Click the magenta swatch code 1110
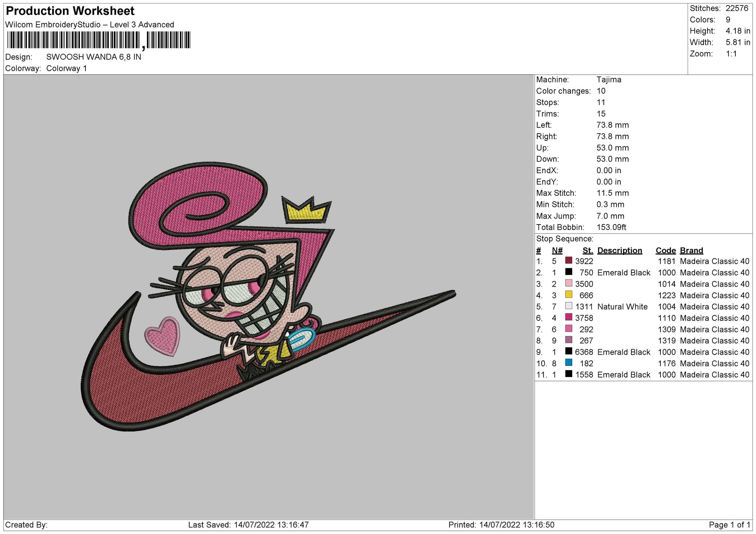The image size is (756, 534). click(x=569, y=317)
